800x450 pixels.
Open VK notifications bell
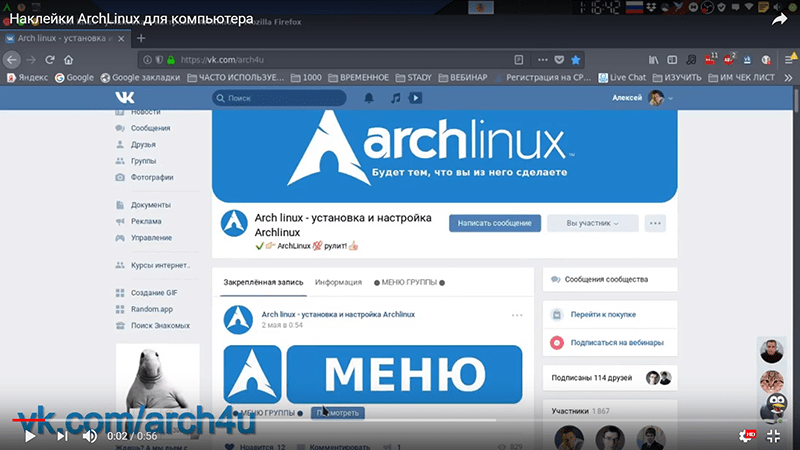pos(369,98)
